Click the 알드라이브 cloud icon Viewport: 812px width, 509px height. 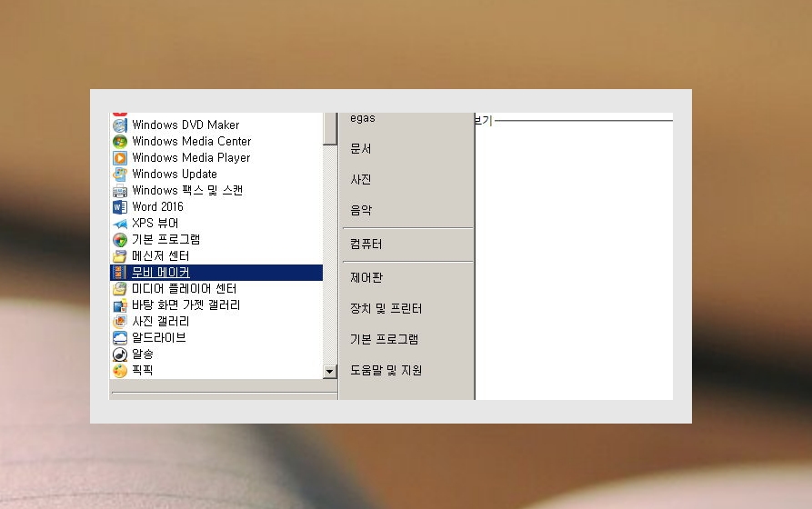(120, 338)
